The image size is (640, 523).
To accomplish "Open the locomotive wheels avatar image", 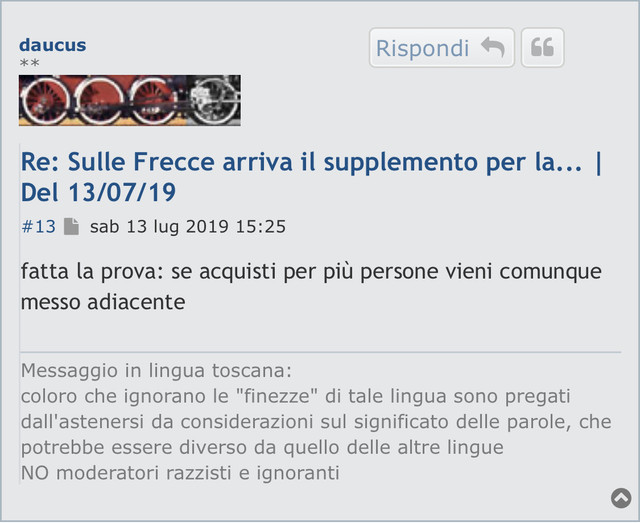I will (x=130, y=100).
